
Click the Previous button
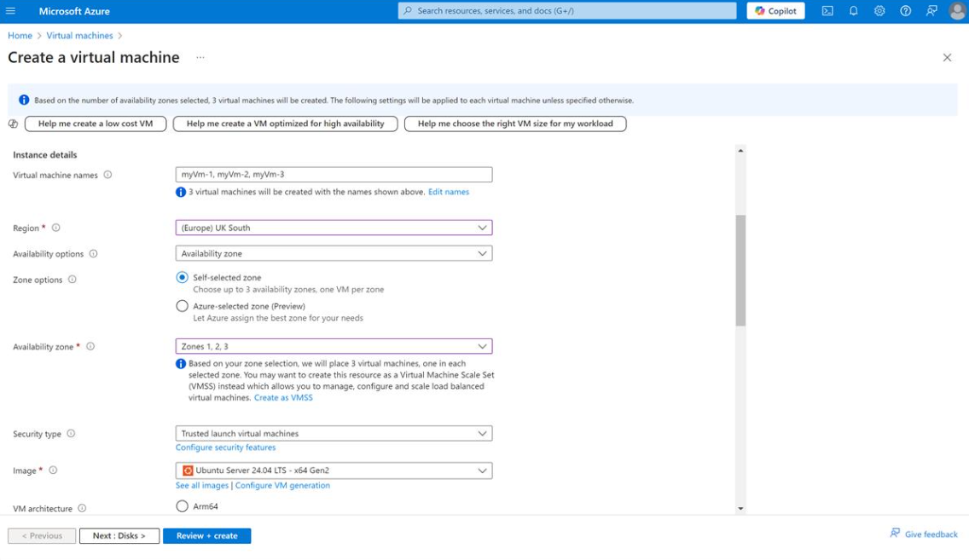point(42,536)
